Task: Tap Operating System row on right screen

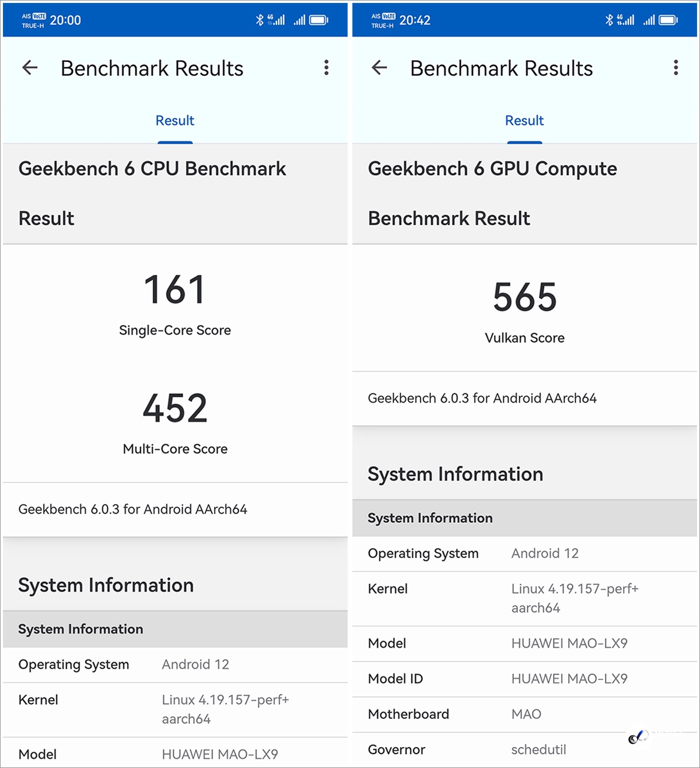Action: pyautogui.click(x=524, y=553)
